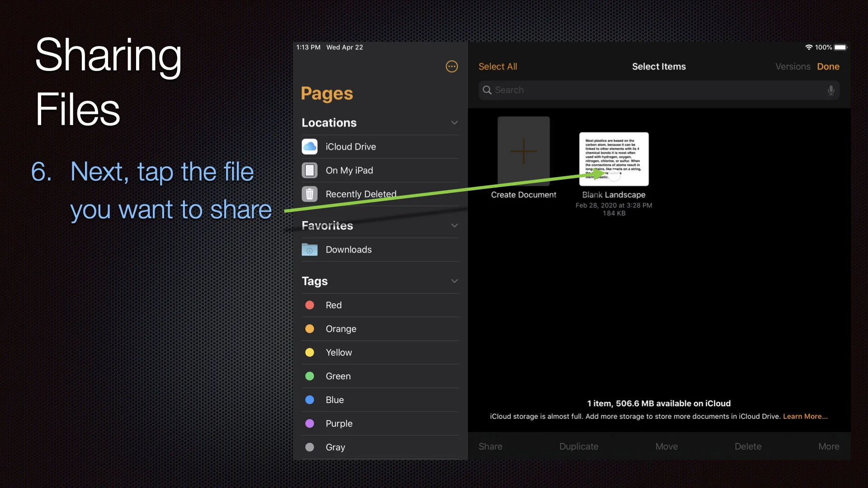Open iCloud Drive cloud icon
Image resolution: width=868 pixels, height=488 pixels.
pyautogui.click(x=310, y=146)
